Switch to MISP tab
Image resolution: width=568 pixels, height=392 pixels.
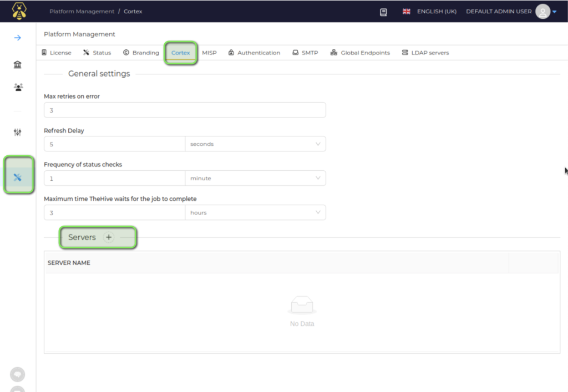pos(209,53)
